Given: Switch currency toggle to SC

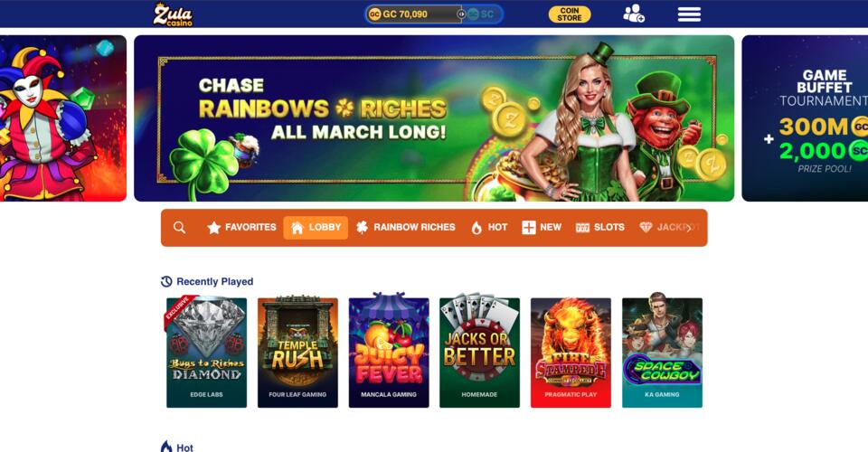Looking at the screenshot, I should coord(480,14).
